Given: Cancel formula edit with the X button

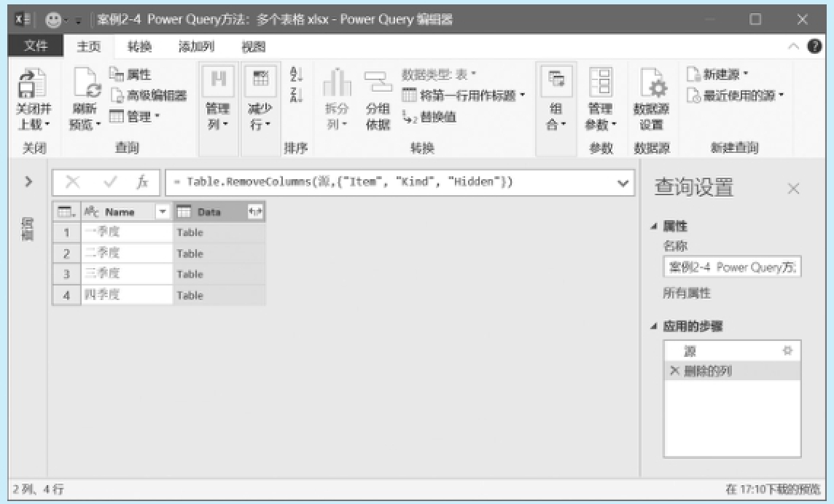Looking at the screenshot, I should coord(73,183).
